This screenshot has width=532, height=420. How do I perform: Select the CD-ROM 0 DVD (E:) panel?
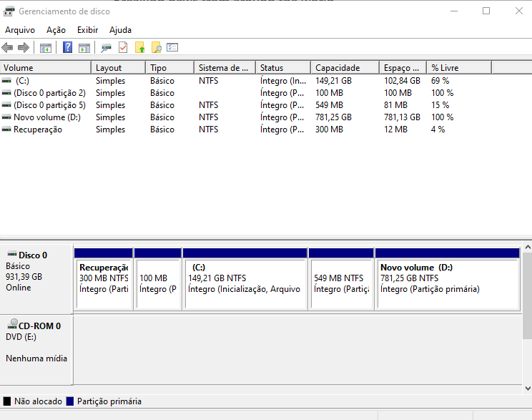point(36,350)
